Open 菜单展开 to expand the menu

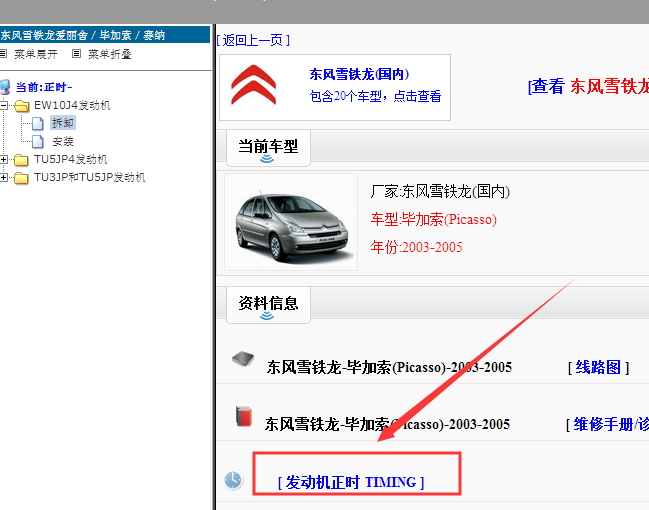point(36,54)
